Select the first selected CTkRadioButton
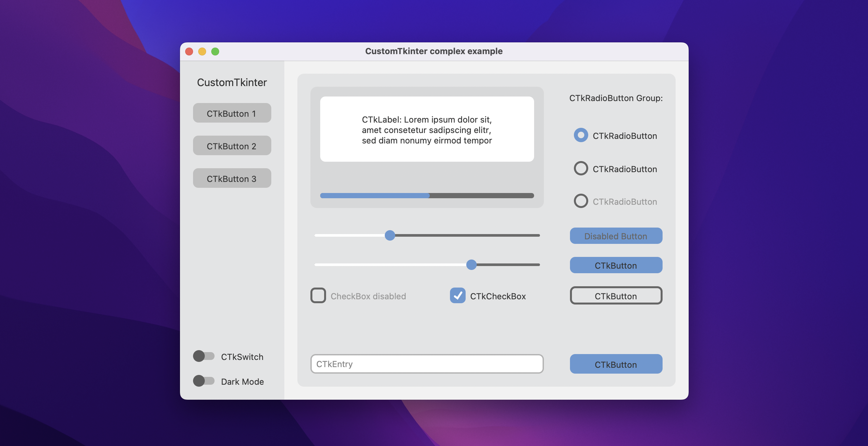The width and height of the screenshot is (868, 446). (581, 135)
